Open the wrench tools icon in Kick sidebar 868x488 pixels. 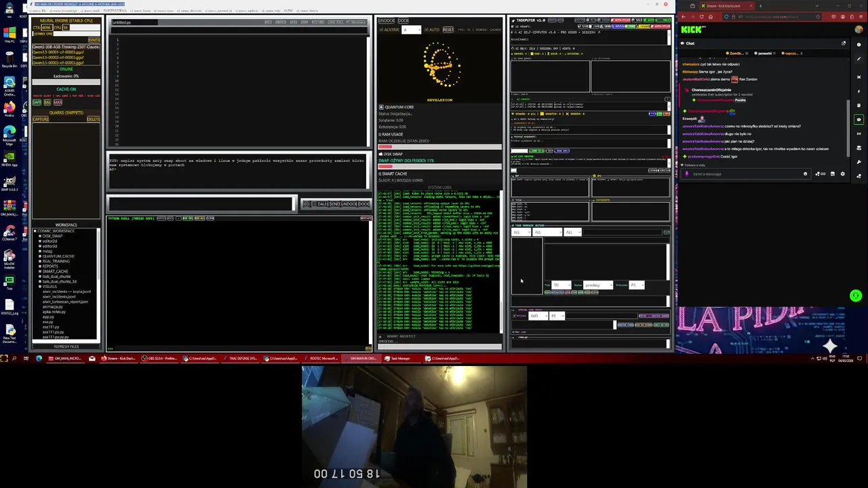[859, 163]
